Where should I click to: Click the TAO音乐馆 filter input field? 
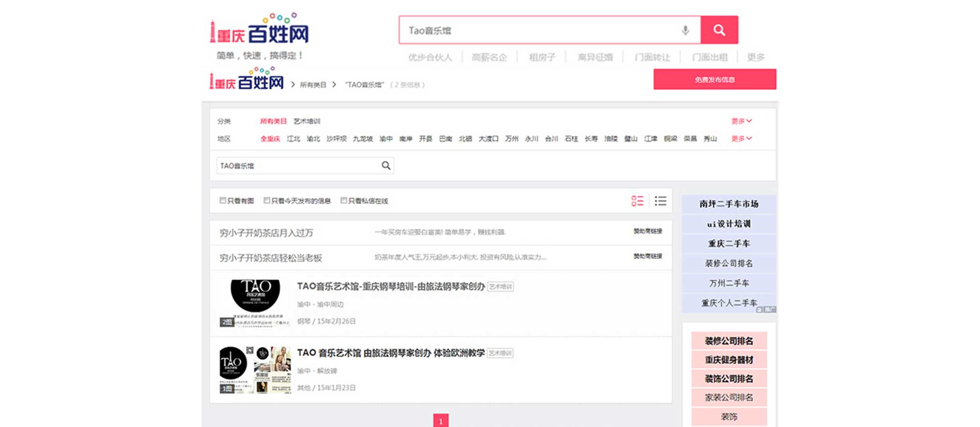tap(299, 166)
